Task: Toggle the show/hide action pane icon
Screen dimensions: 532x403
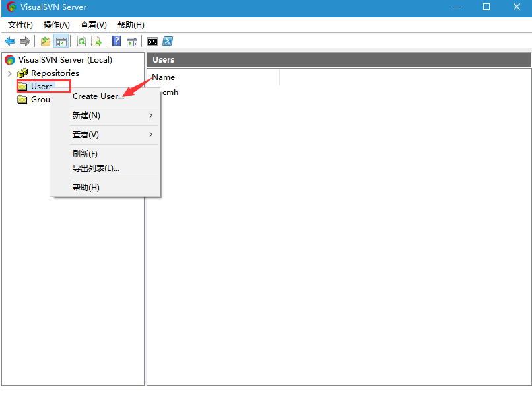Action: (x=132, y=42)
